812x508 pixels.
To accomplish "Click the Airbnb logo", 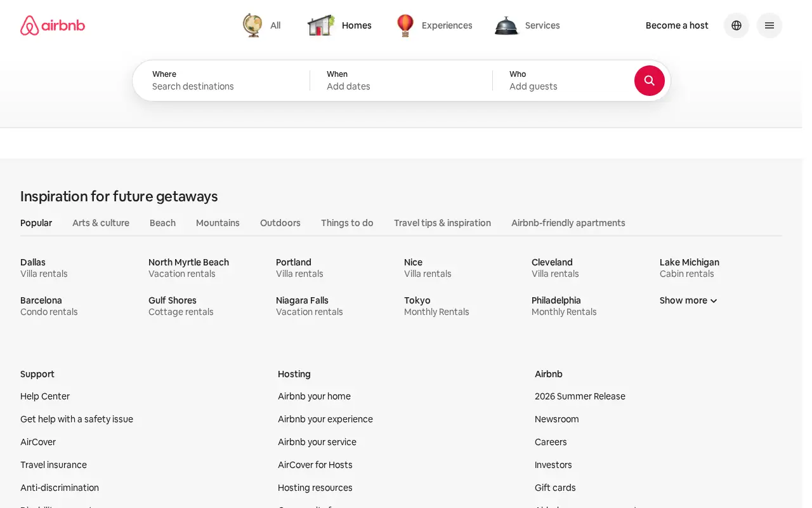I will point(53,25).
